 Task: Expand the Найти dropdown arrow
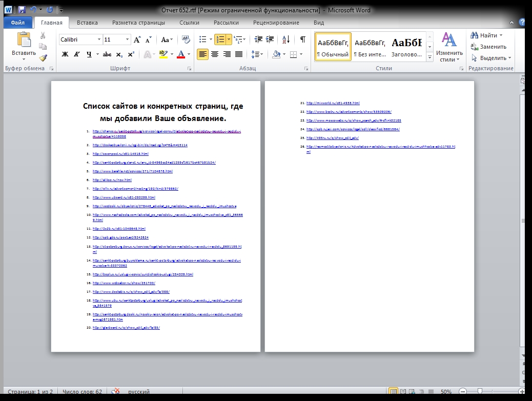pos(501,35)
